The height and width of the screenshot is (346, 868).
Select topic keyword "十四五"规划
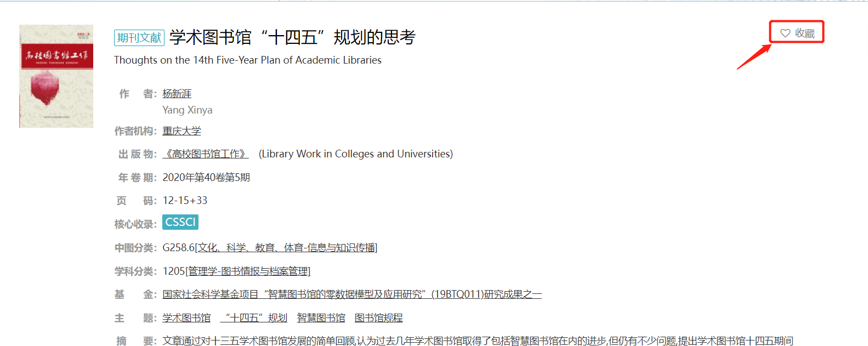pos(254,318)
